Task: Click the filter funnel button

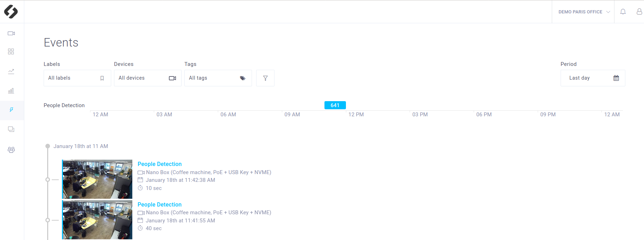Action: (265, 78)
